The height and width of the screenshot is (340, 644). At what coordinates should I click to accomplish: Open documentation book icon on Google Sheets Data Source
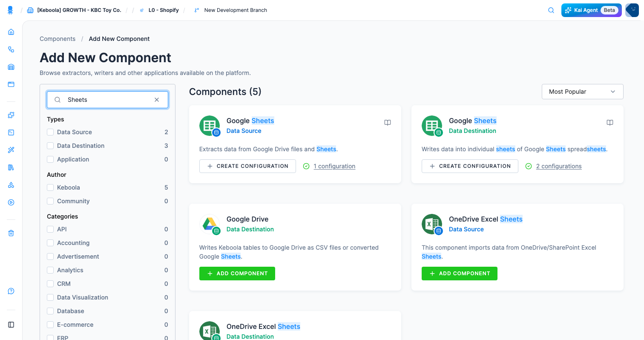(388, 123)
